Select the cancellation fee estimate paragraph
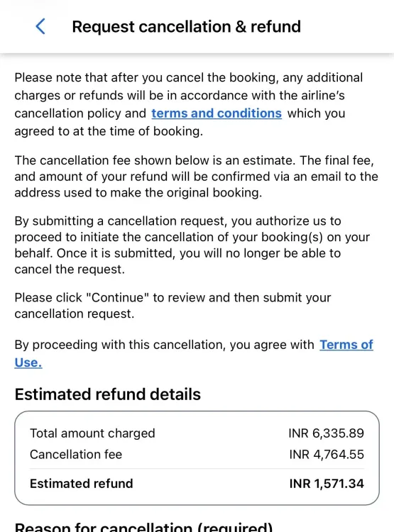 click(196, 177)
